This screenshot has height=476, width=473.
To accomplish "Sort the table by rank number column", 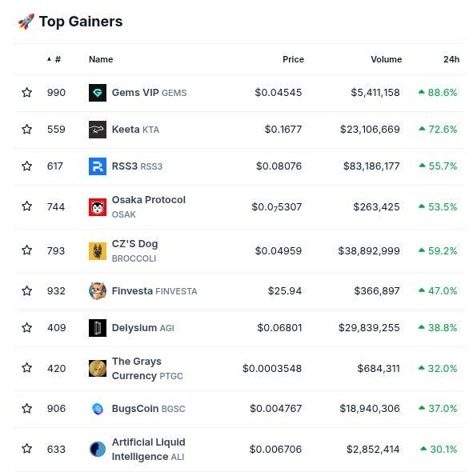I will pyautogui.click(x=54, y=59).
